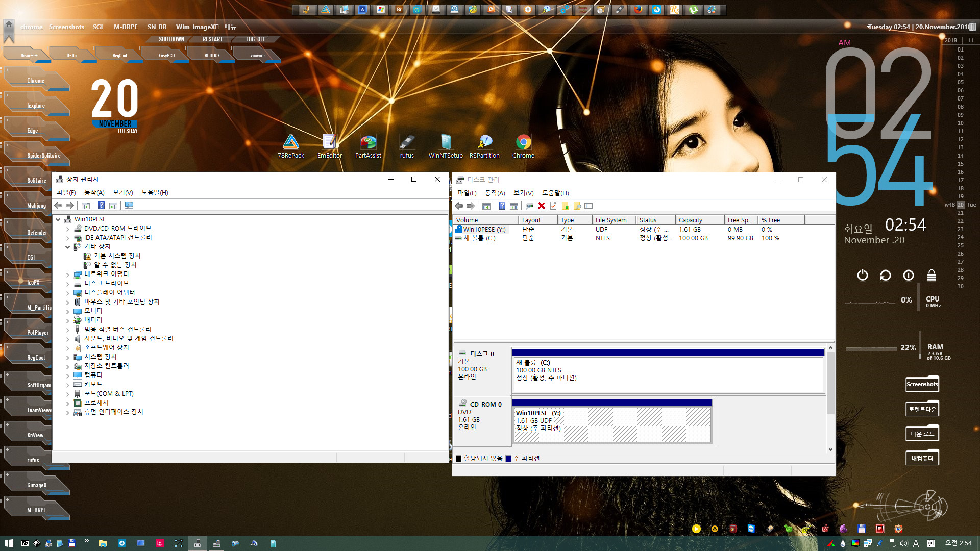Click the clock showing 오전 2:54 in taskbar
The height and width of the screenshot is (551, 980).
click(958, 543)
